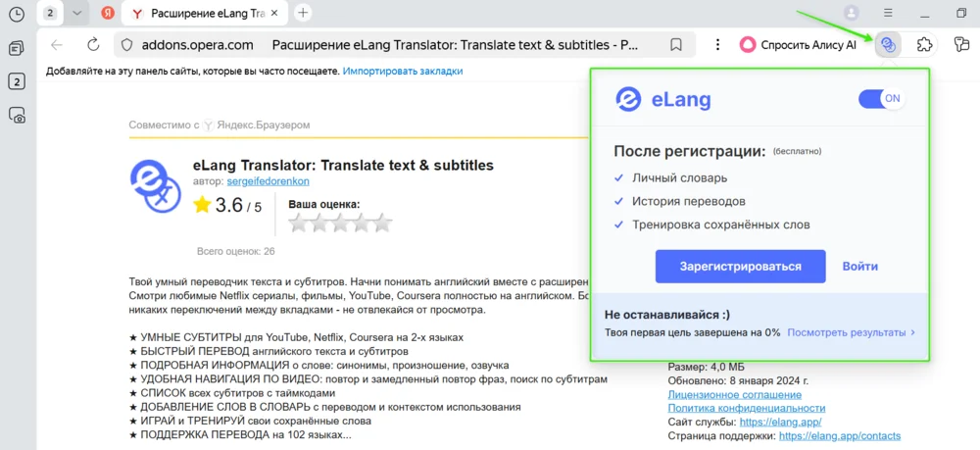Expand the tab group dropdown arrow
Screen dimensions: 980x450
(x=77, y=13)
